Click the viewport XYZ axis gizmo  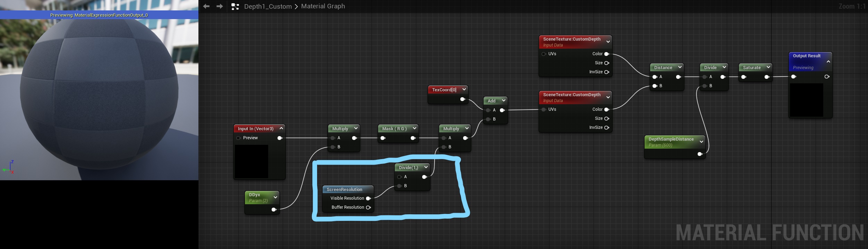[9, 168]
